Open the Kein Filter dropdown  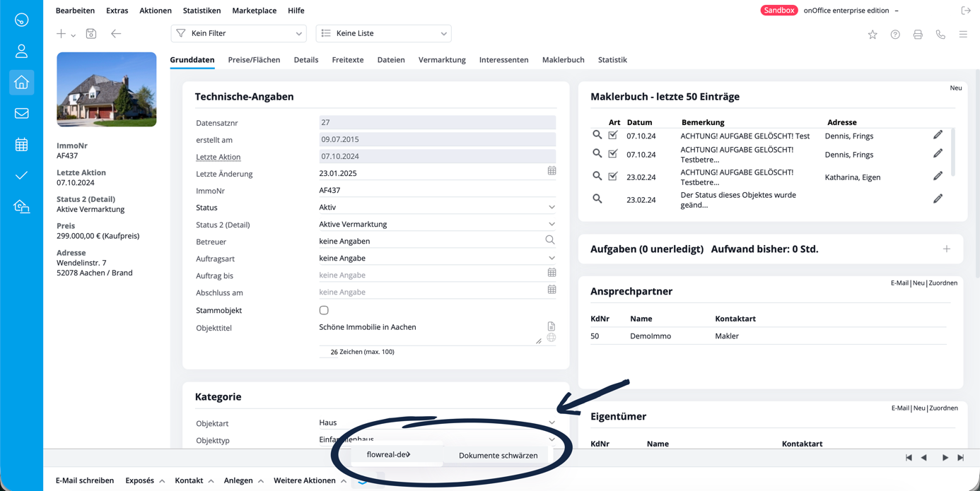pyautogui.click(x=239, y=33)
